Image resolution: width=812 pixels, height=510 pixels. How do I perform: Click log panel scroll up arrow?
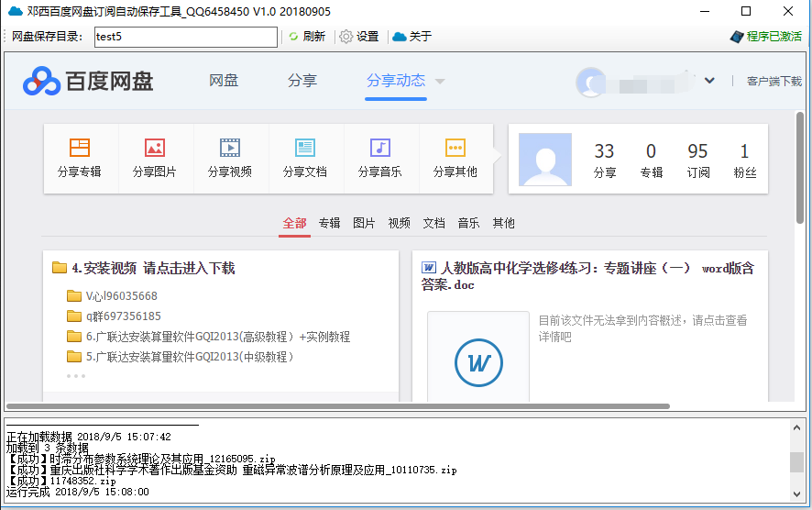click(x=797, y=427)
